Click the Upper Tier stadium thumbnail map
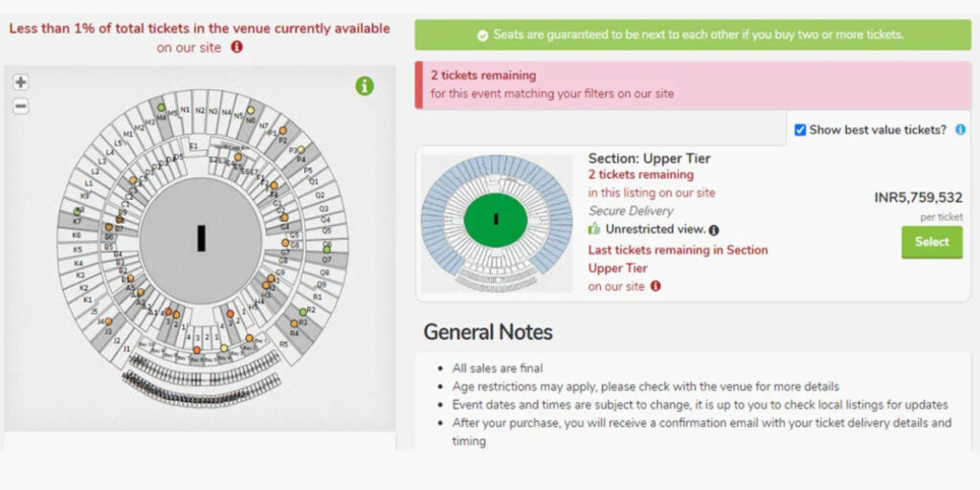 tap(497, 224)
